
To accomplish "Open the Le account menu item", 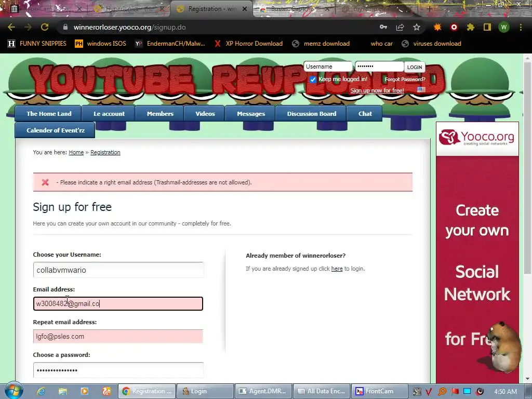I will click(x=109, y=114).
